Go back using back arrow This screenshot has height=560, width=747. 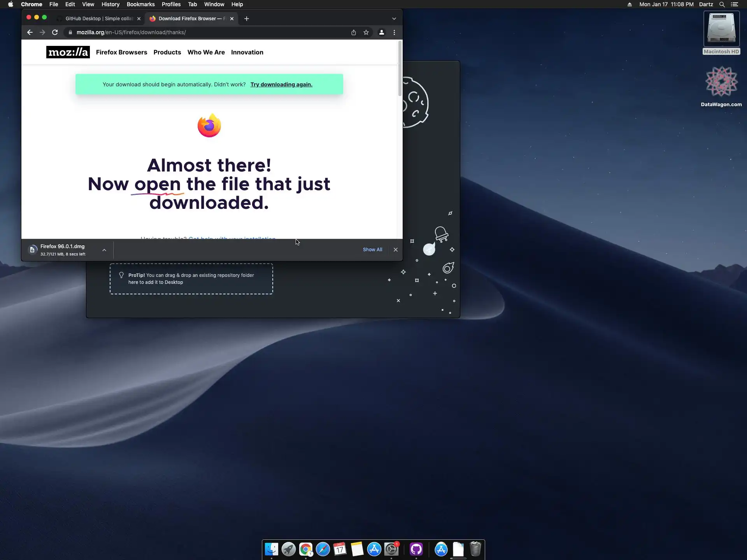point(30,32)
